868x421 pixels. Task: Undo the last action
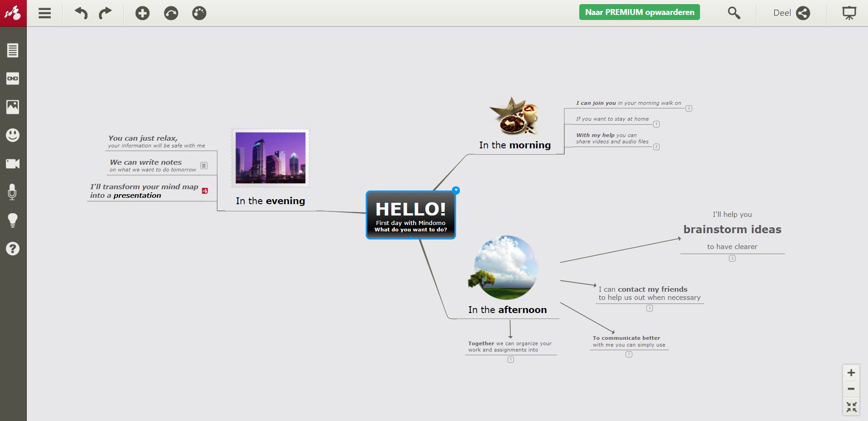[x=81, y=13]
